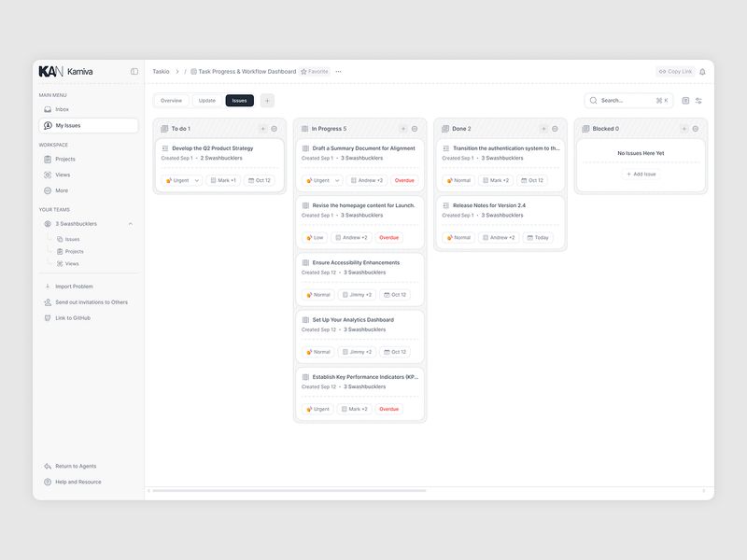The width and height of the screenshot is (747, 560).
Task: Select the Issues tab
Action: (240, 101)
